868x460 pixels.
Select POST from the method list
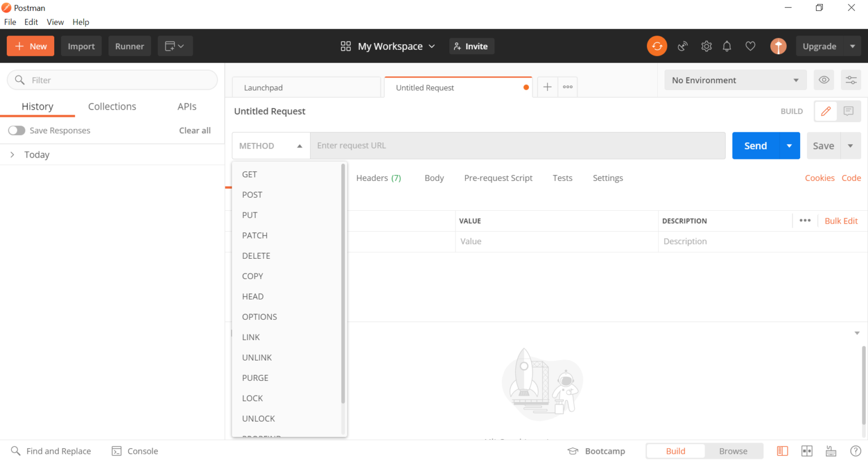coord(252,194)
